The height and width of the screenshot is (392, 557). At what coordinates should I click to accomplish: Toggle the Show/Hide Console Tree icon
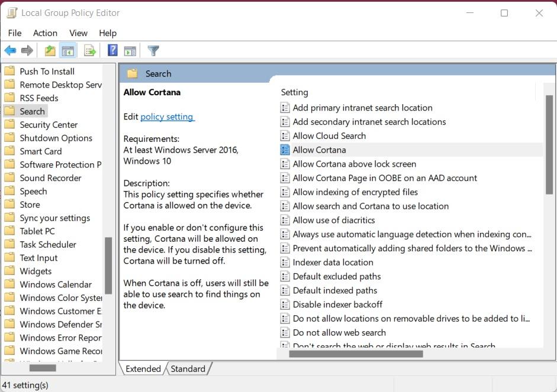click(x=68, y=51)
